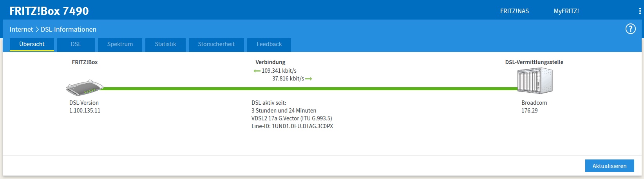Click the FRITZ!Box 7490 title
The width and height of the screenshot is (644, 179).
pos(49,11)
